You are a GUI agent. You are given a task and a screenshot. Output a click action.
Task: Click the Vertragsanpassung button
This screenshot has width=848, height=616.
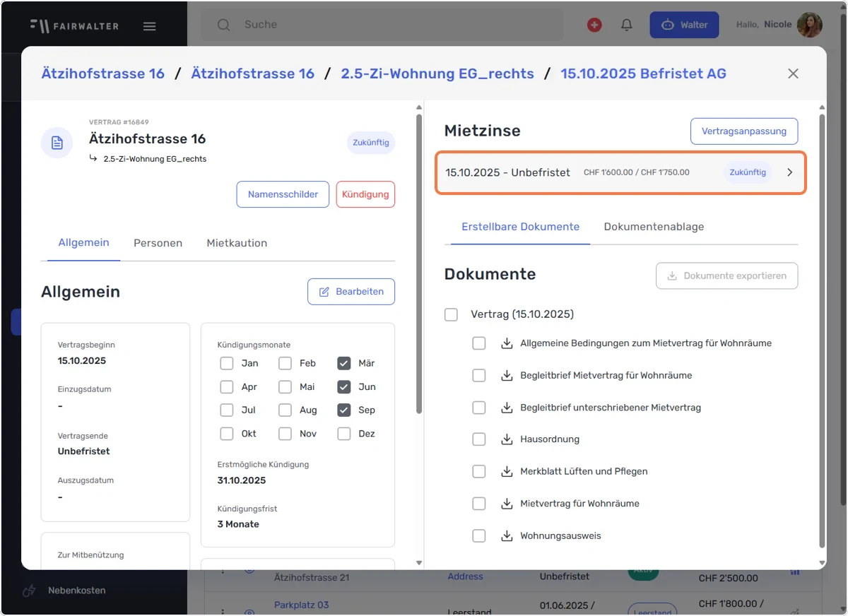click(x=744, y=131)
